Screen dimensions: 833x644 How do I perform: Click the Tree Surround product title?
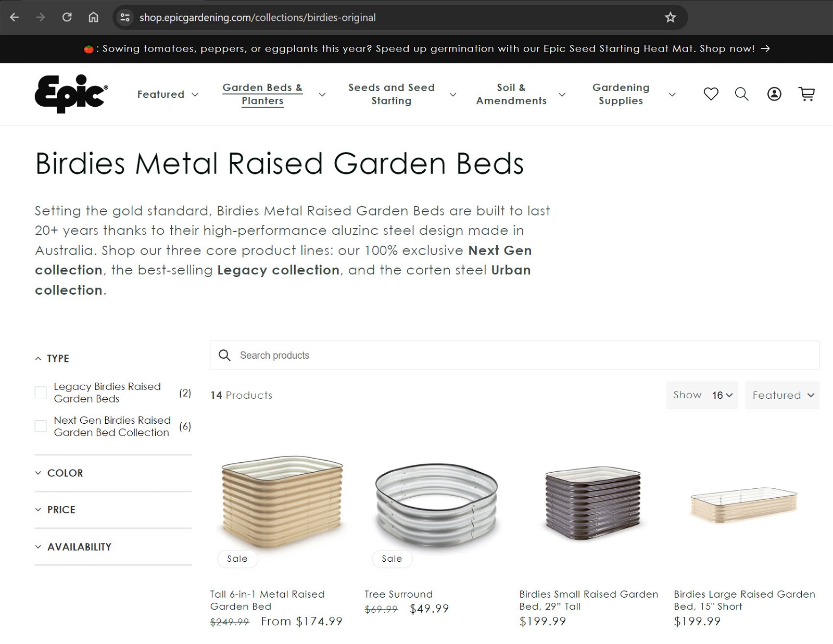(398, 594)
